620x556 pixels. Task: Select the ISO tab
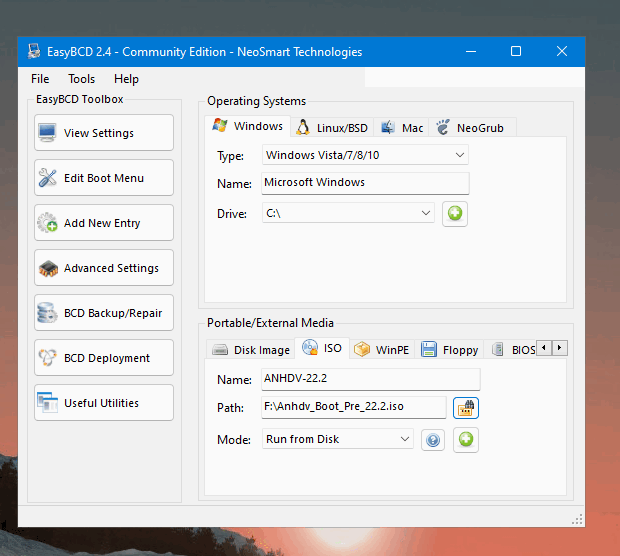click(322, 348)
